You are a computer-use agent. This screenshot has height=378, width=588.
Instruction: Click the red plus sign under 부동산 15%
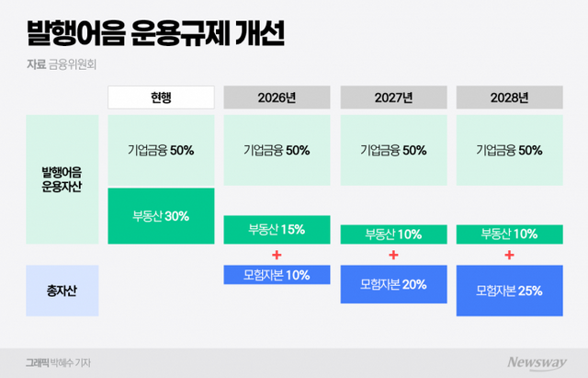(277, 254)
